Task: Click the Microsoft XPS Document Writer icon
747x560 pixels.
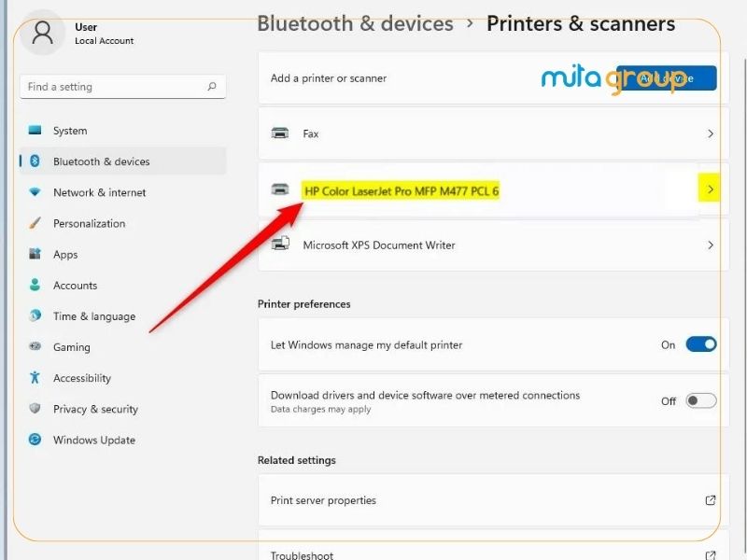Action: click(x=280, y=244)
